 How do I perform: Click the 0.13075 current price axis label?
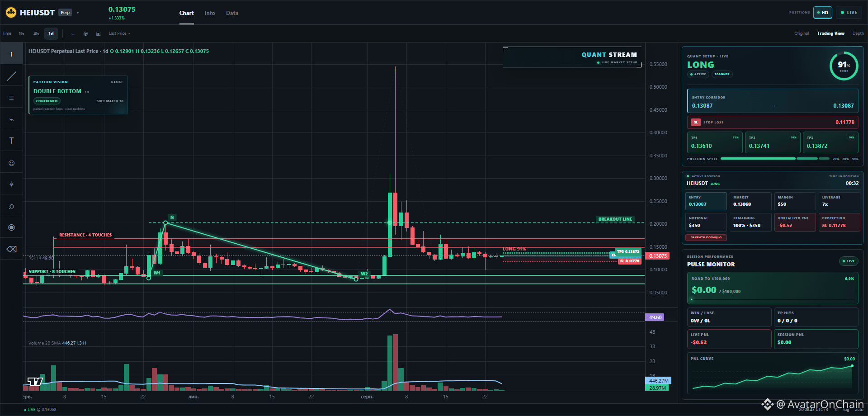658,256
